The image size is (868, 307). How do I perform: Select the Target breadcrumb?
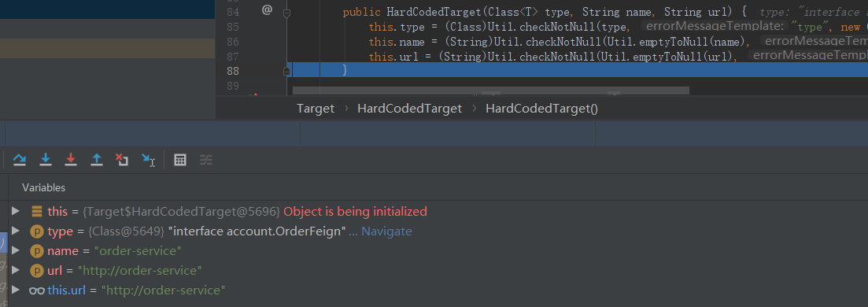[316, 109]
